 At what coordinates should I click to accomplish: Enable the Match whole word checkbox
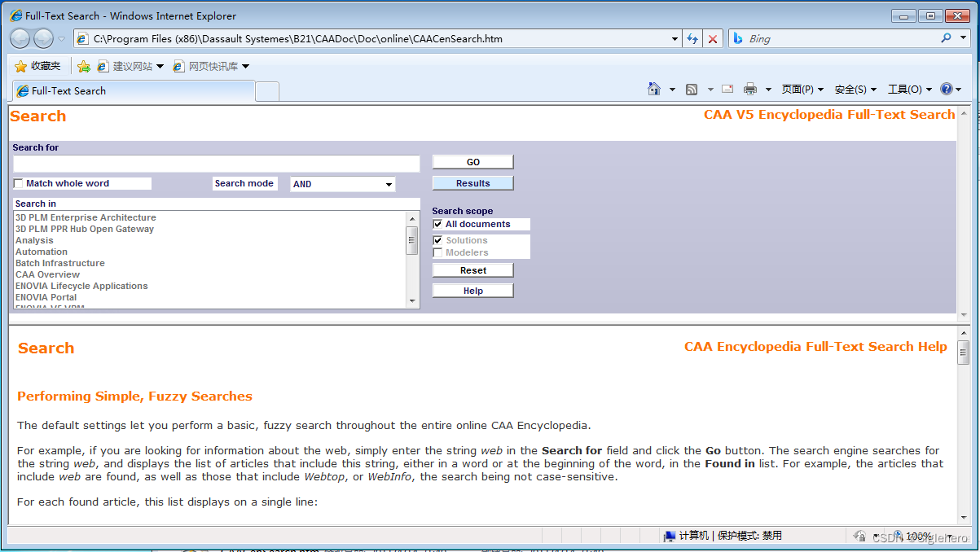[19, 184]
